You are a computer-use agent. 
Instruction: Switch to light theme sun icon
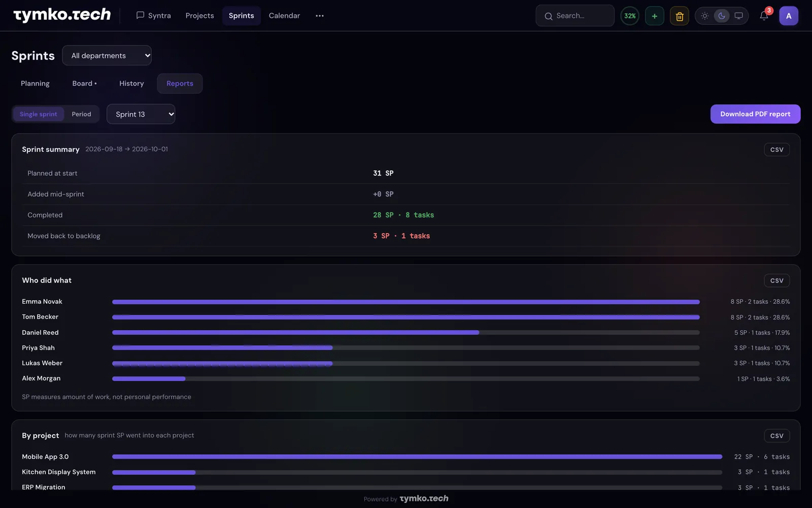(705, 16)
